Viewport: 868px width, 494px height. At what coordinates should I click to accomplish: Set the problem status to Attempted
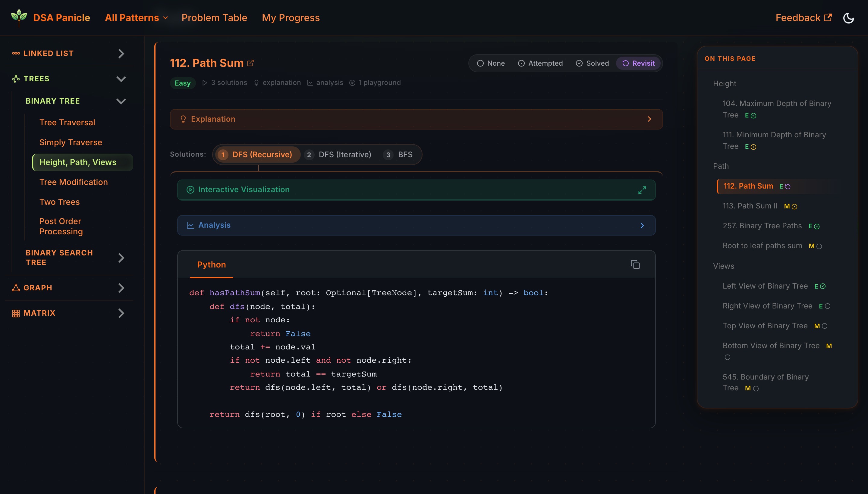point(540,63)
